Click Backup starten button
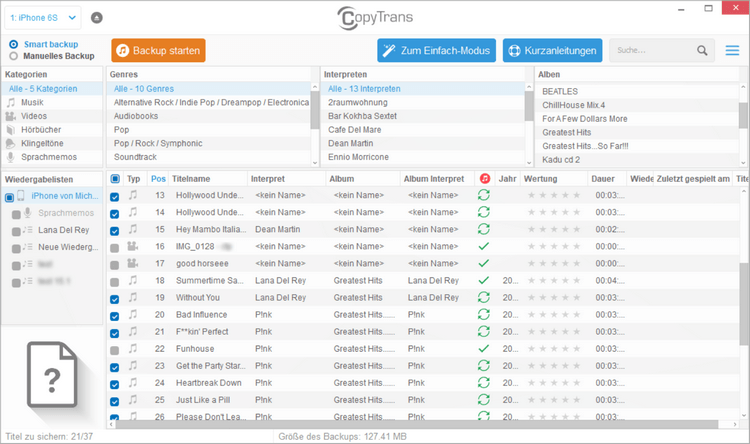Screen dimensions: 750x444 [158, 50]
